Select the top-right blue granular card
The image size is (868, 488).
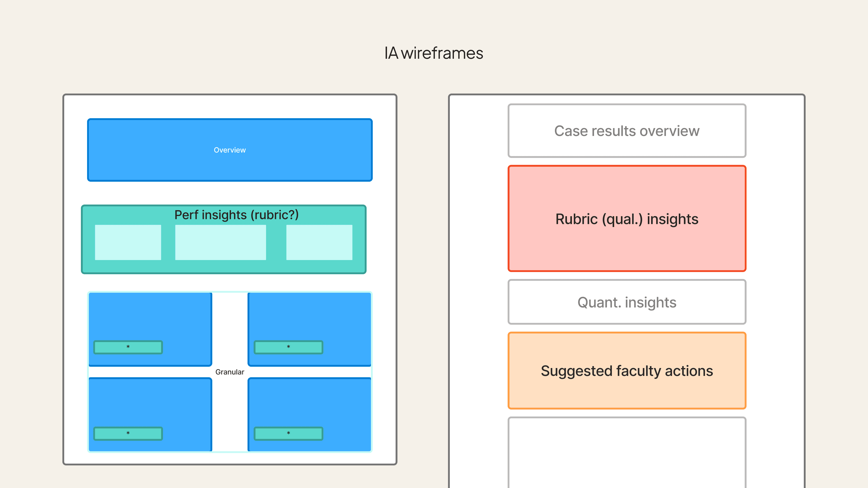[309, 317]
